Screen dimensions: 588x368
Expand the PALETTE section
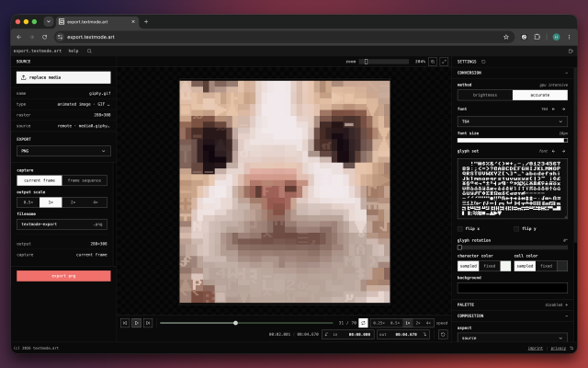pyautogui.click(x=566, y=305)
